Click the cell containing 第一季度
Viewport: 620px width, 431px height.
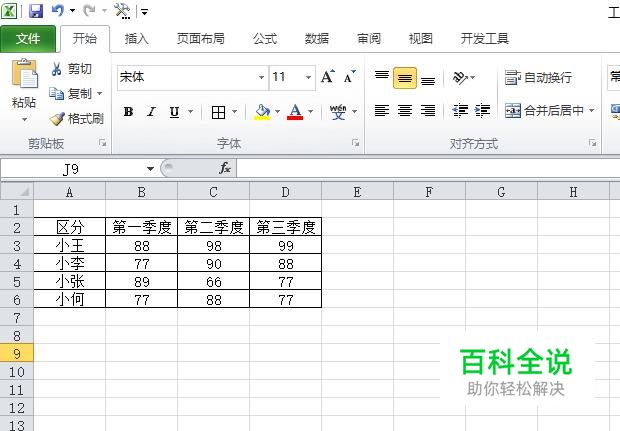tap(142, 227)
